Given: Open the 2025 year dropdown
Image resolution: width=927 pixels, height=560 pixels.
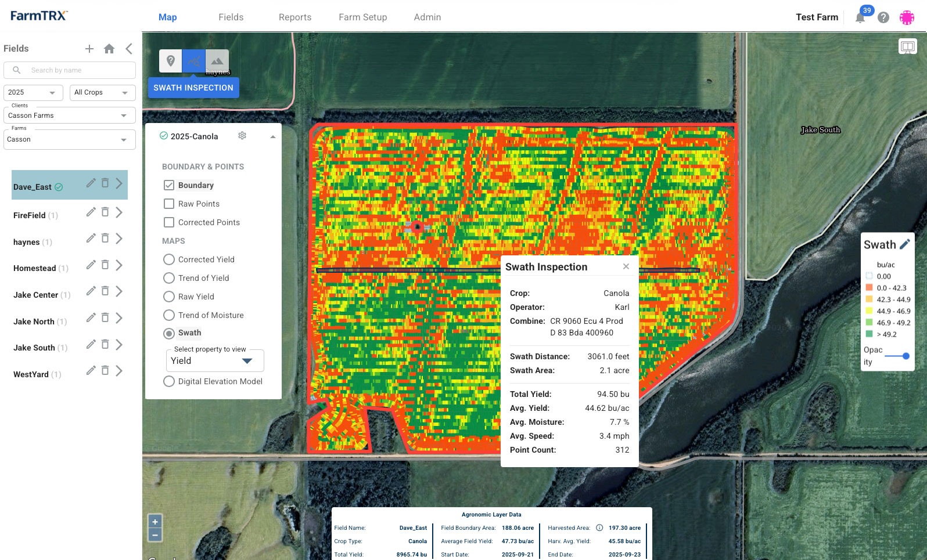Looking at the screenshot, I should pyautogui.click(x=33, y=93).
